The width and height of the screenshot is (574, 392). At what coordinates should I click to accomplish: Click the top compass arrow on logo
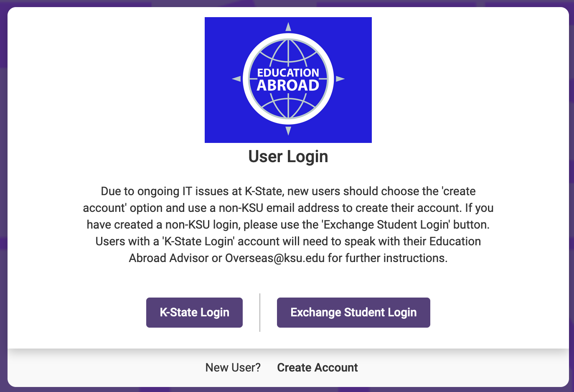tap(288, 27)
